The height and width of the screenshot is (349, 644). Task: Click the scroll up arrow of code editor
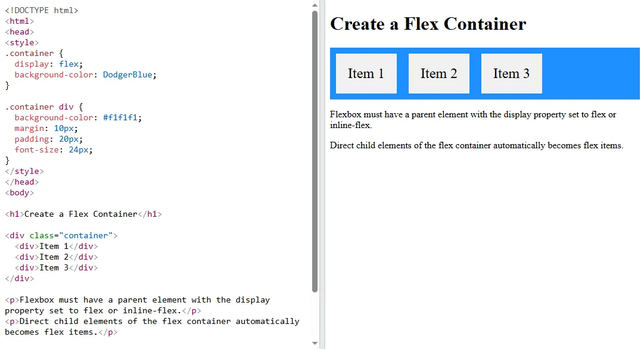point(315,5)
